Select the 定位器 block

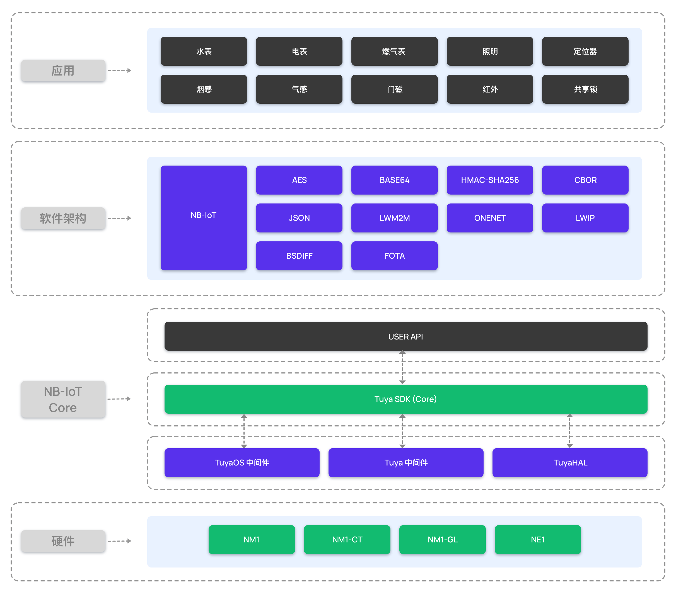tap(585, 51)
